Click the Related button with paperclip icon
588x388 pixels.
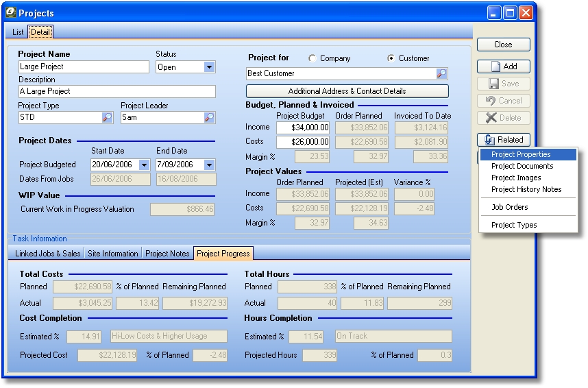(x=503, y=140)
